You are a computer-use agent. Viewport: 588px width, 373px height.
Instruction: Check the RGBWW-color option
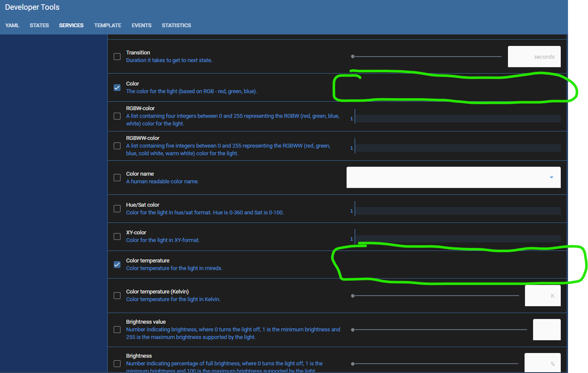point(117,146)
